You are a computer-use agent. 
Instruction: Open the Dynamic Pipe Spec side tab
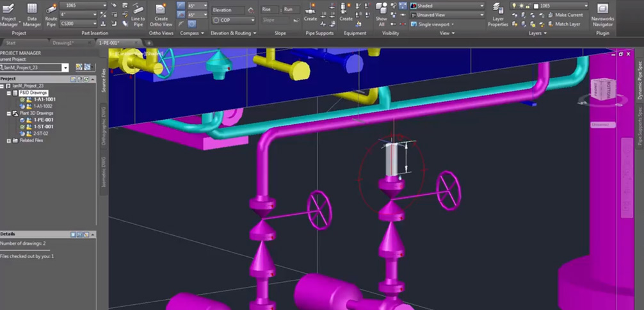(x=640, y=79)
